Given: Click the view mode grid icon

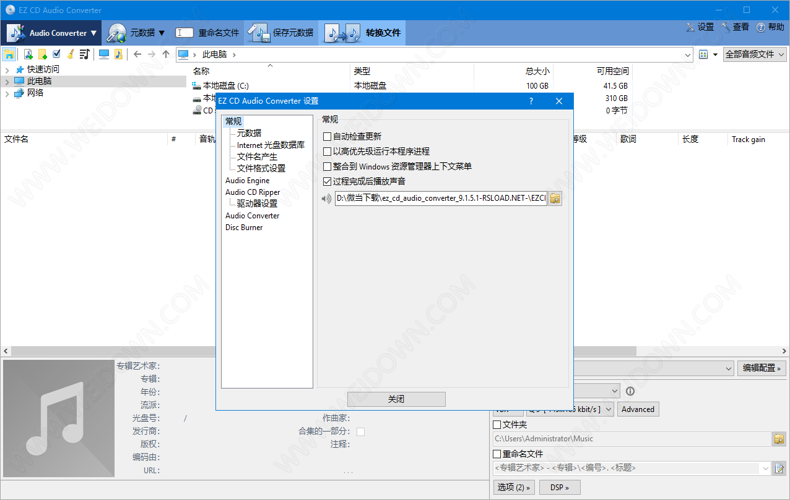Looking at the screenshot, I should coord(703,54).
